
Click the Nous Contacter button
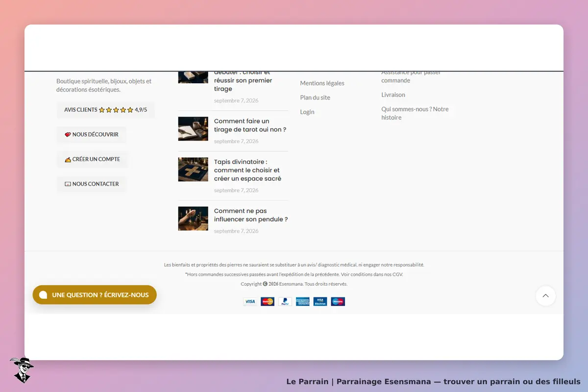pos(92,184)
